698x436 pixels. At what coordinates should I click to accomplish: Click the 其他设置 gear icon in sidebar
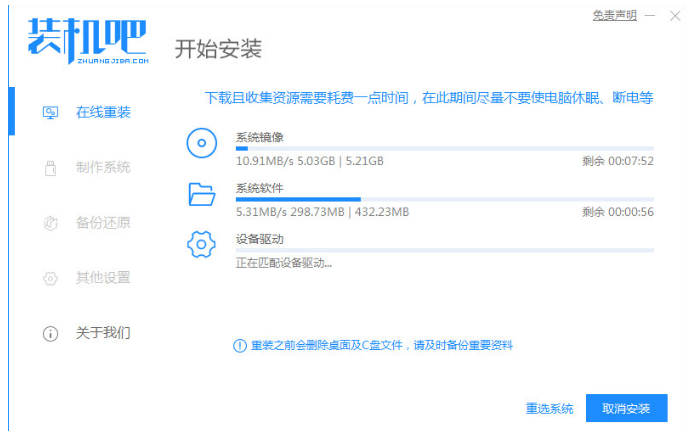click(50, 277)
